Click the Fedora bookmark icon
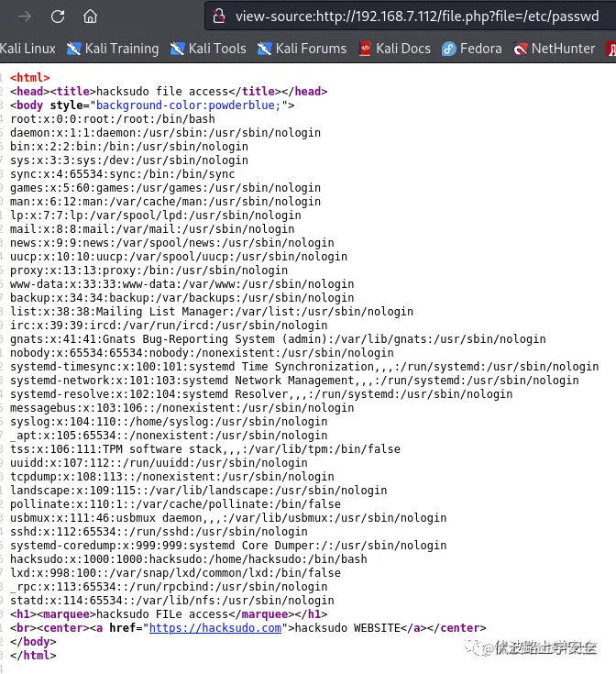Image resolution: width=616 pixels, height=674 pixels. pyautogui.click(x=448, y=49)
